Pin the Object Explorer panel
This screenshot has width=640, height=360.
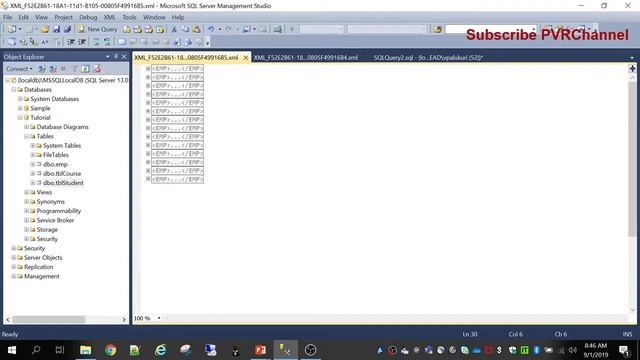click(116, 57)
